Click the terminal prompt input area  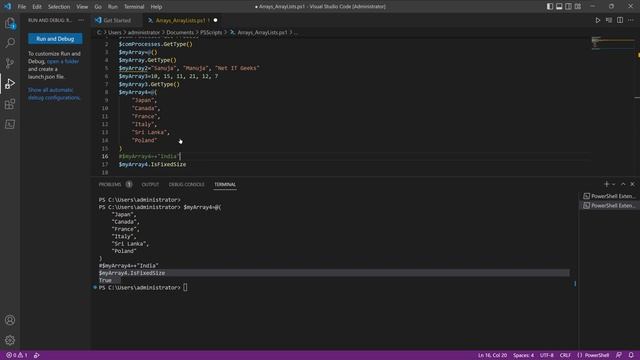[185, 288]
